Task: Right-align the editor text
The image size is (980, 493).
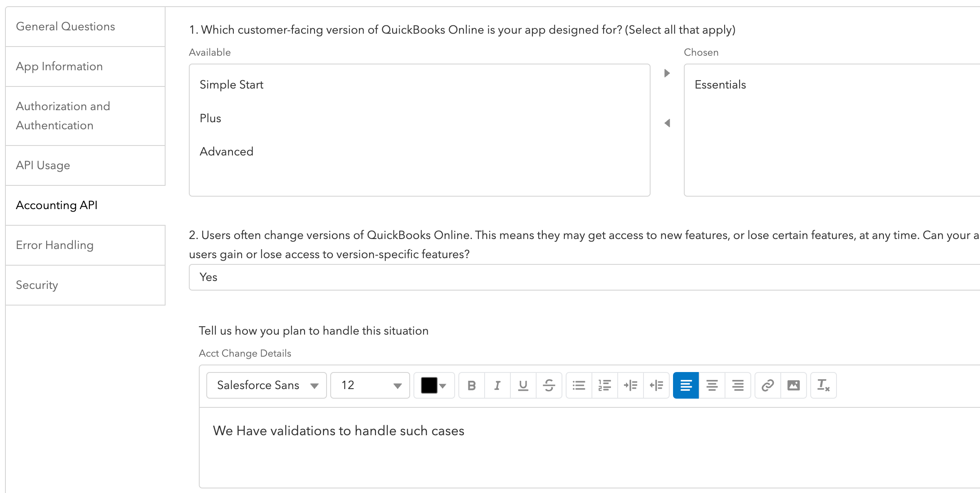Action: [738, 385]
